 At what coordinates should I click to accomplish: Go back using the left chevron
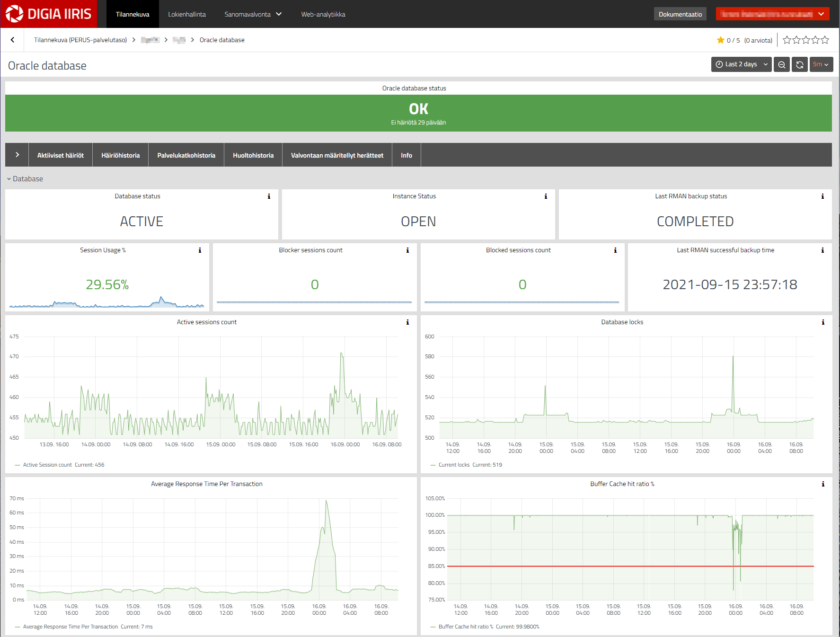point(12,40)
